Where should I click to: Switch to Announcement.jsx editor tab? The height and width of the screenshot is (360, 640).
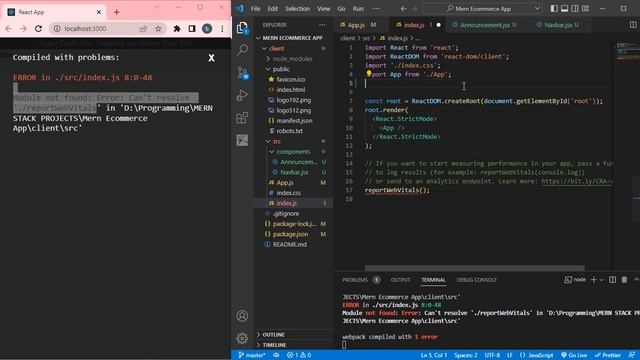484,25
